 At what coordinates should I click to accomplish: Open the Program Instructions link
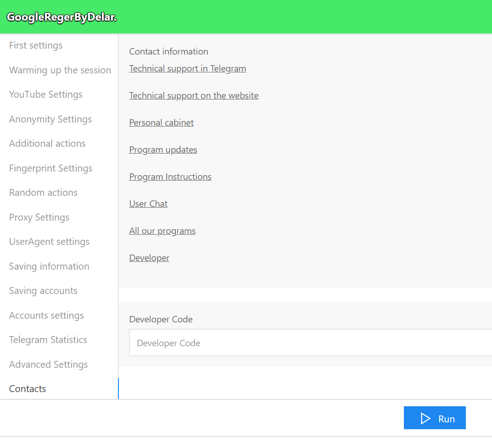[170, 177]
